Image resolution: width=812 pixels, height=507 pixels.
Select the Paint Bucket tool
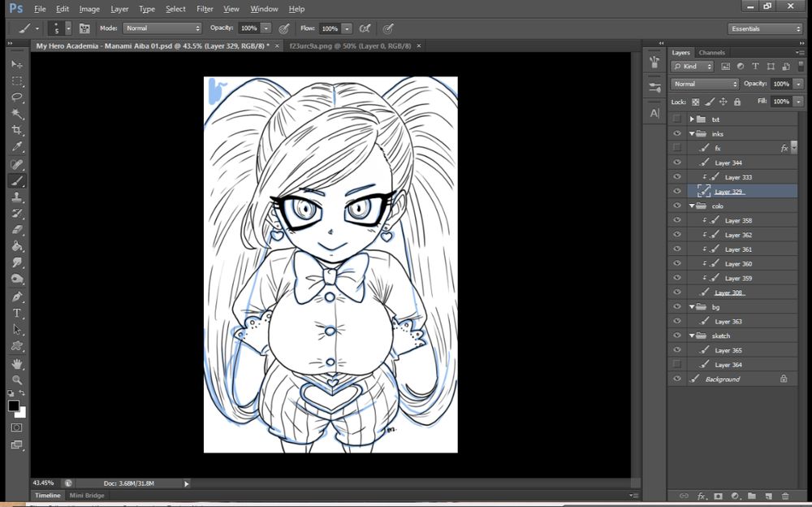pyautogui.click(x=17, y=246)
